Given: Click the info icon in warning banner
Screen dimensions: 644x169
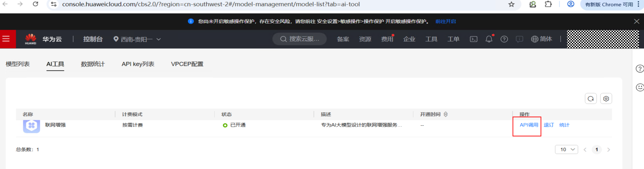Looking at the screenshot, I should coord(191,21).
